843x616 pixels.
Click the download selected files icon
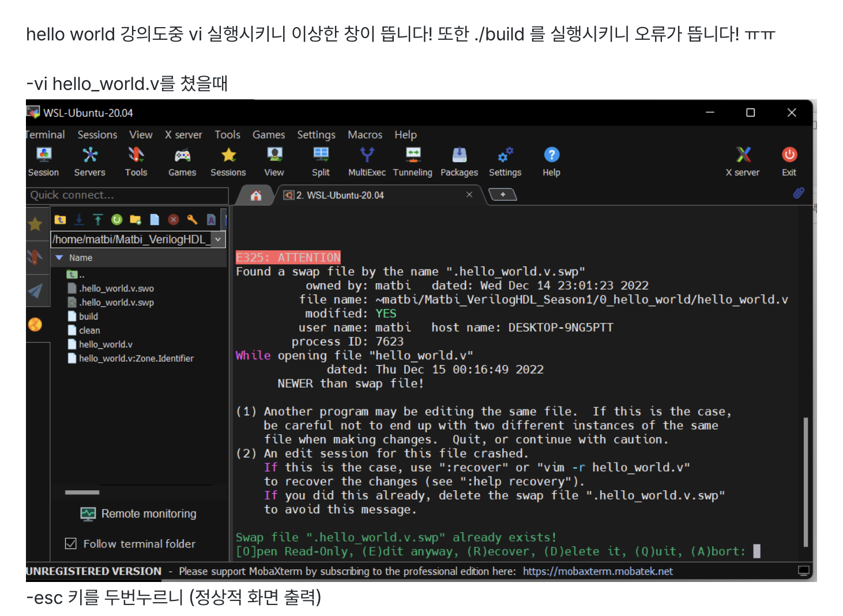coord(79,219)
